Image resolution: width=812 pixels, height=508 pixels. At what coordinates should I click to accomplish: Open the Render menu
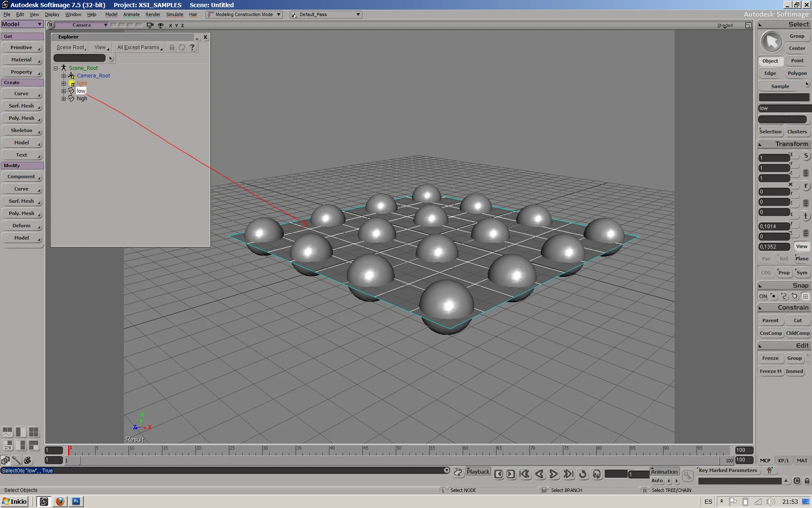point(153,14)
